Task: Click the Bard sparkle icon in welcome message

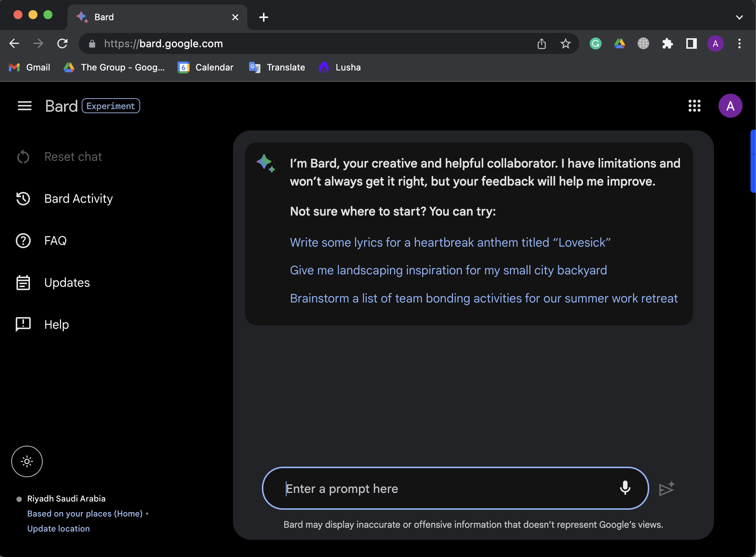Action: tap(266, 163)
